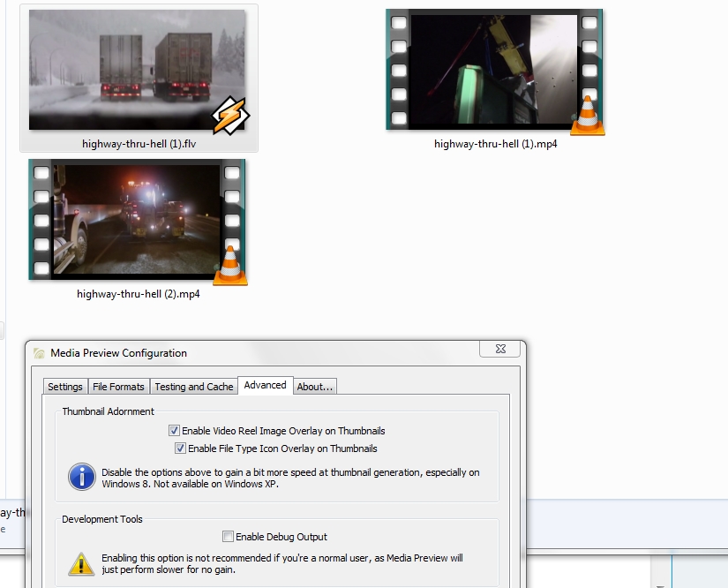
Task: Click the highway-thru-hell (1).flv file name label
Action: [x=139, y=144]
